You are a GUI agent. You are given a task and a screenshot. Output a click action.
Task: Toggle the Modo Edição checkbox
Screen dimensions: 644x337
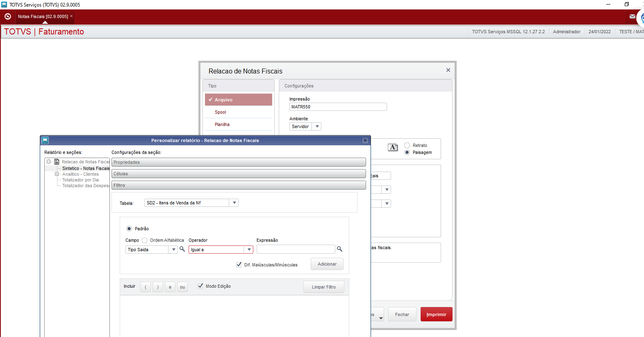200,286
